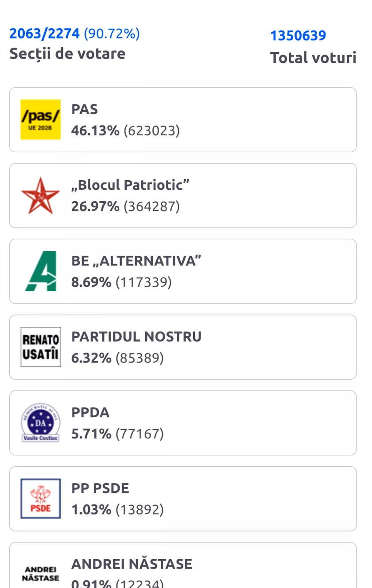Select the PAS party name

click(85, 109)
